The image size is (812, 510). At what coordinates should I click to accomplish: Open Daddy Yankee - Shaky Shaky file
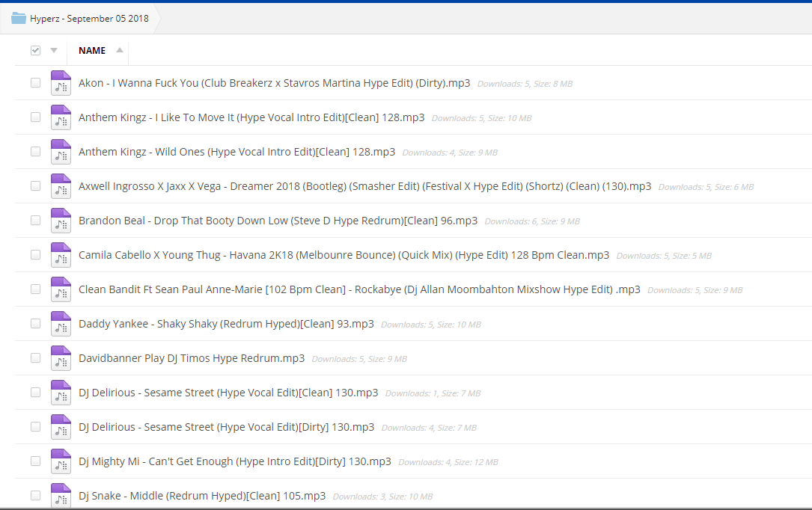coord(226,324)
